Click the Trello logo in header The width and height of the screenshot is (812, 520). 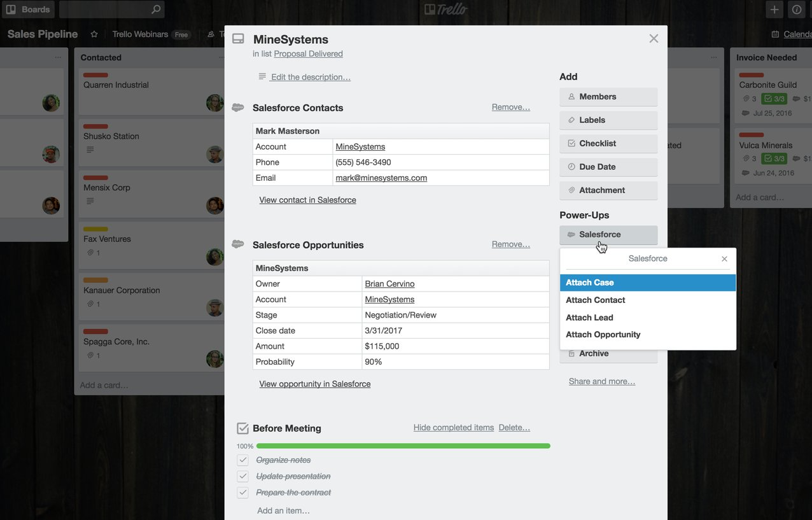[445, 10]
